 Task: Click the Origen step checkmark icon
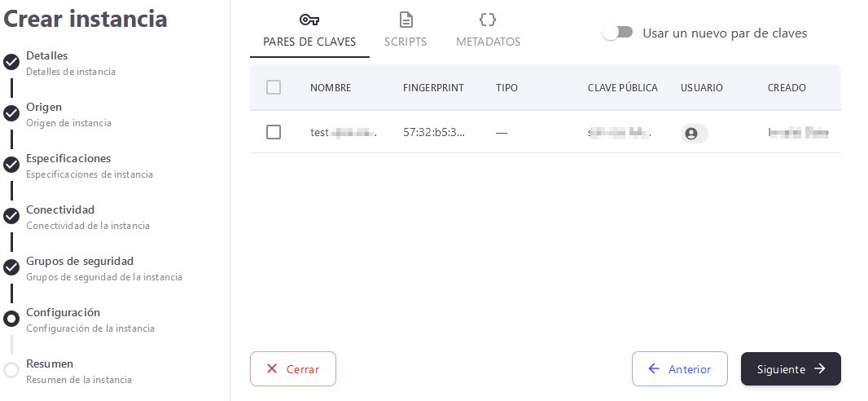(11, 113)
